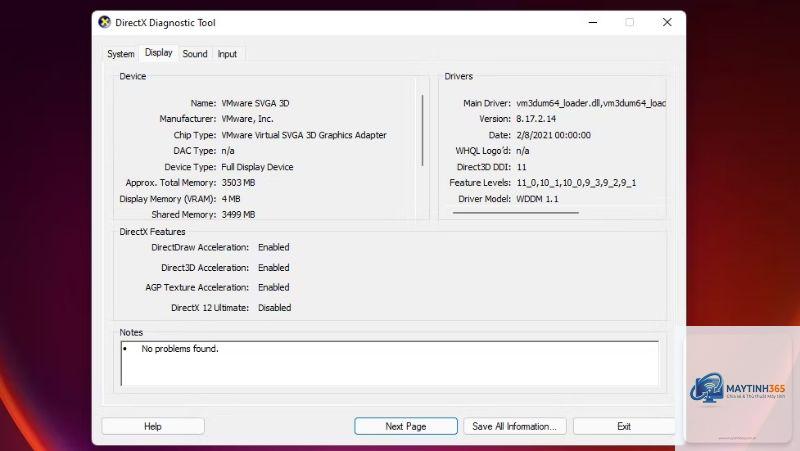Click driver date 2/8/2021 00:00:00

(554, 135)
